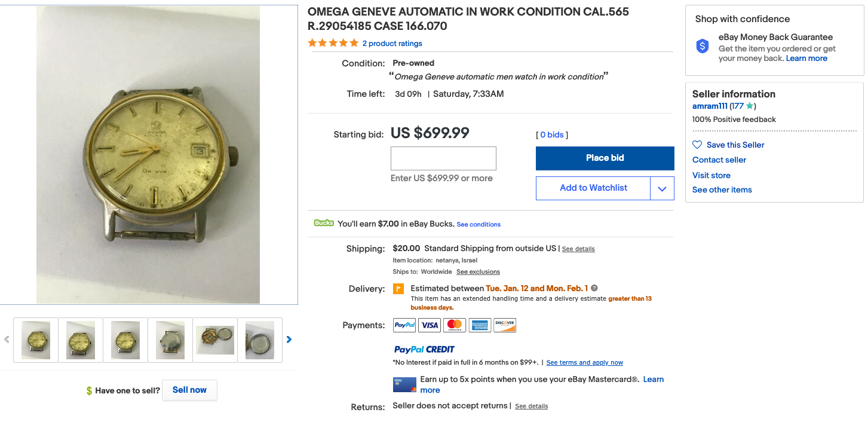Open the 2 product ratings link

point(392,44)
